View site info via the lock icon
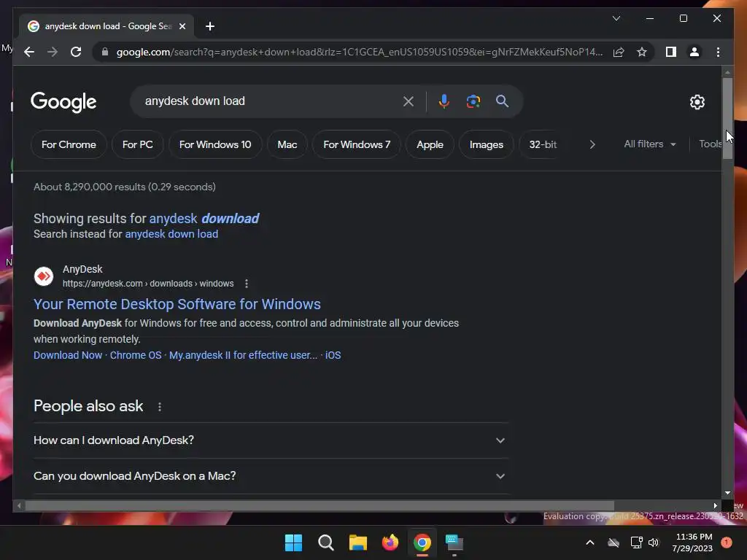747x560 pixels. click(x=105, y=52)
